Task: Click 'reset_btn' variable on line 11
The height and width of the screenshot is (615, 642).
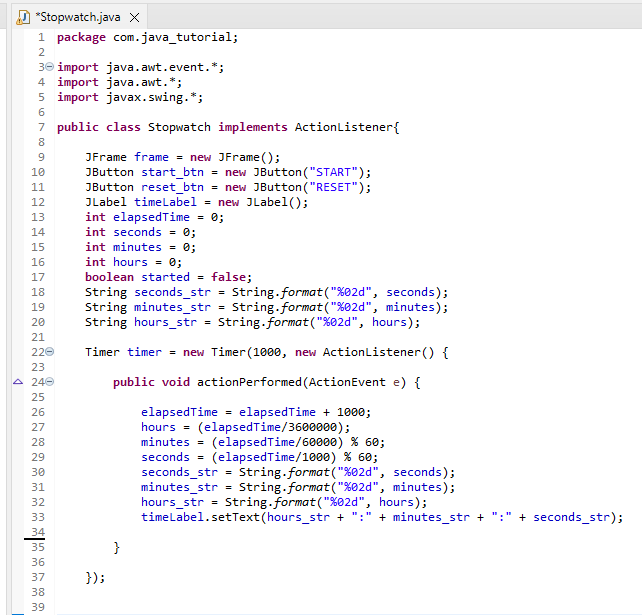Action: 172,187
